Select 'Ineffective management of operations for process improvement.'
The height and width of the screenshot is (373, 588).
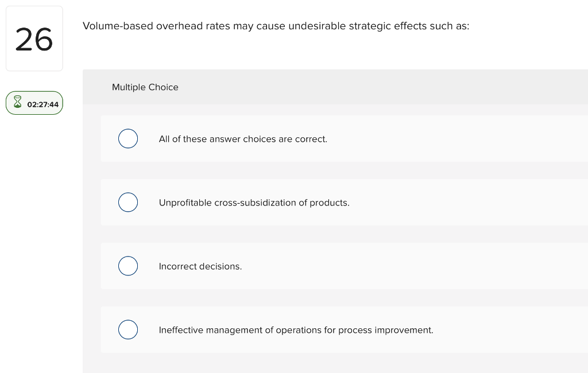(128, 329)
